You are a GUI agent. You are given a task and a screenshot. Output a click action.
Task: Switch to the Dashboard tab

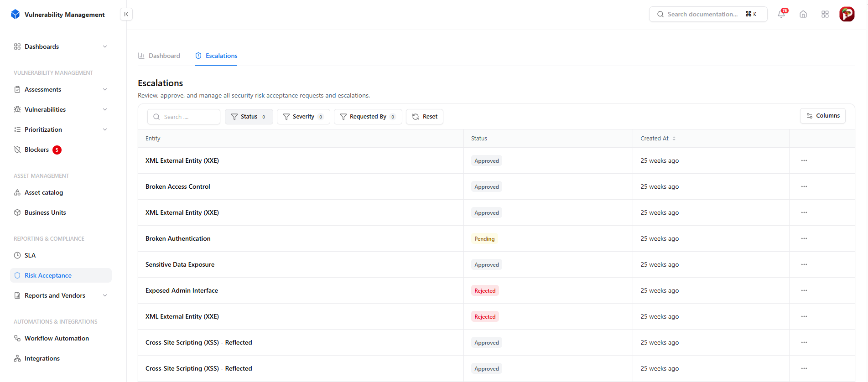[159, 56]
